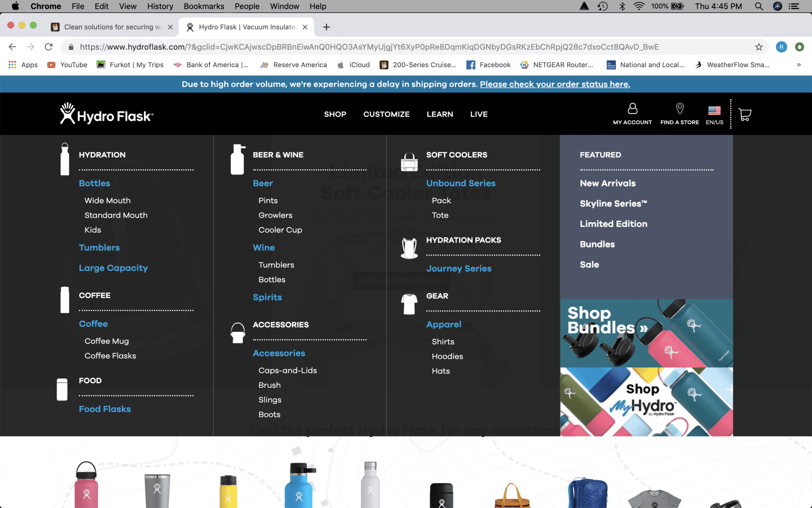The image size is (812, 508).
Task: Click the Beer & Wine growler icon
Action: 237,159
